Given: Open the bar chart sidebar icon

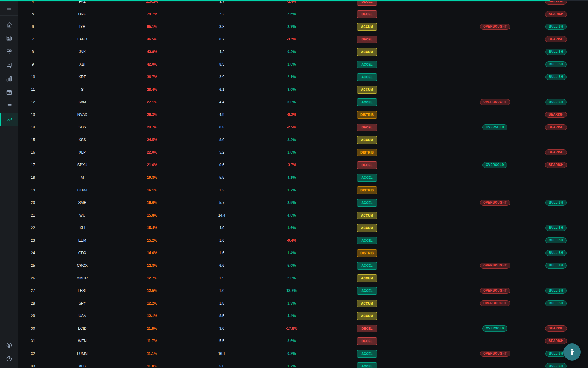Looking at the screenshot, I should (9, 79).
